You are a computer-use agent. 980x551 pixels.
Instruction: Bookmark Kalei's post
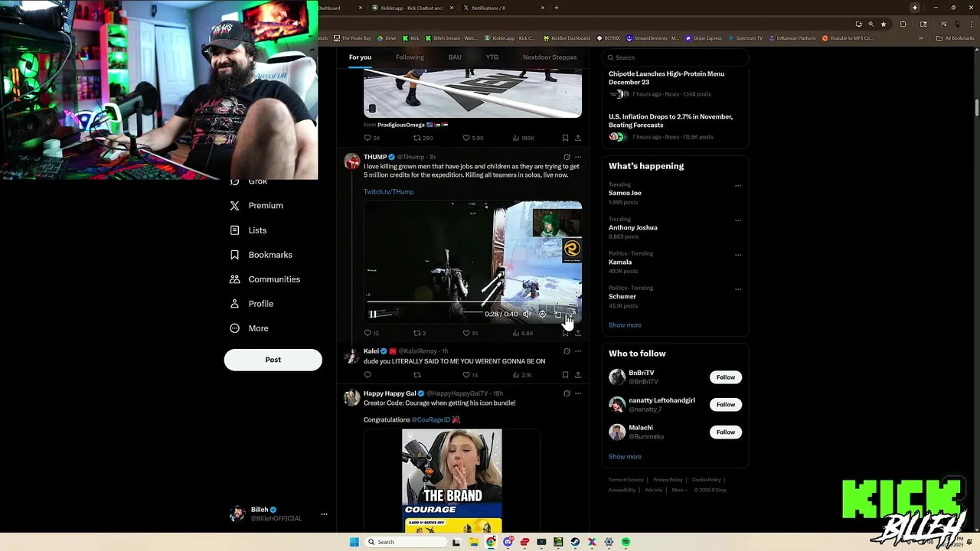565,375
